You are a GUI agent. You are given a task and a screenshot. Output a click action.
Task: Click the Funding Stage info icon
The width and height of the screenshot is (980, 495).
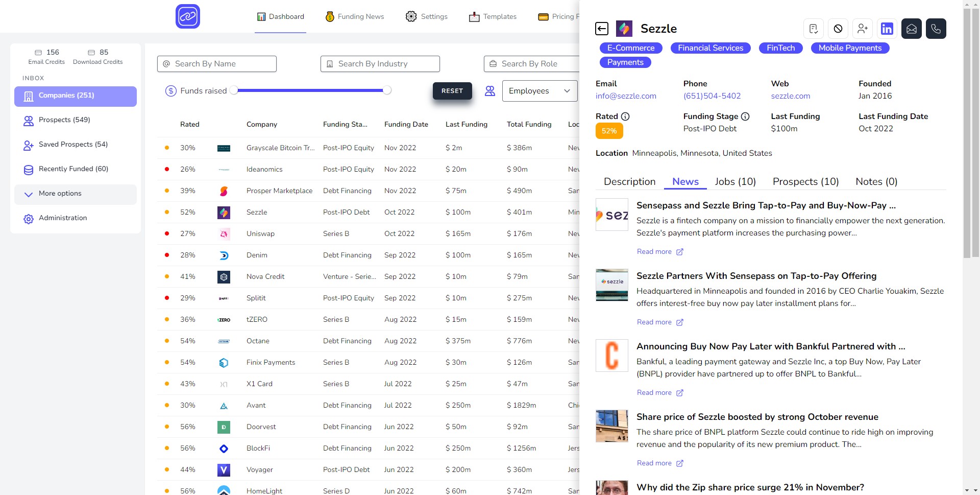[x=745, y=116]
